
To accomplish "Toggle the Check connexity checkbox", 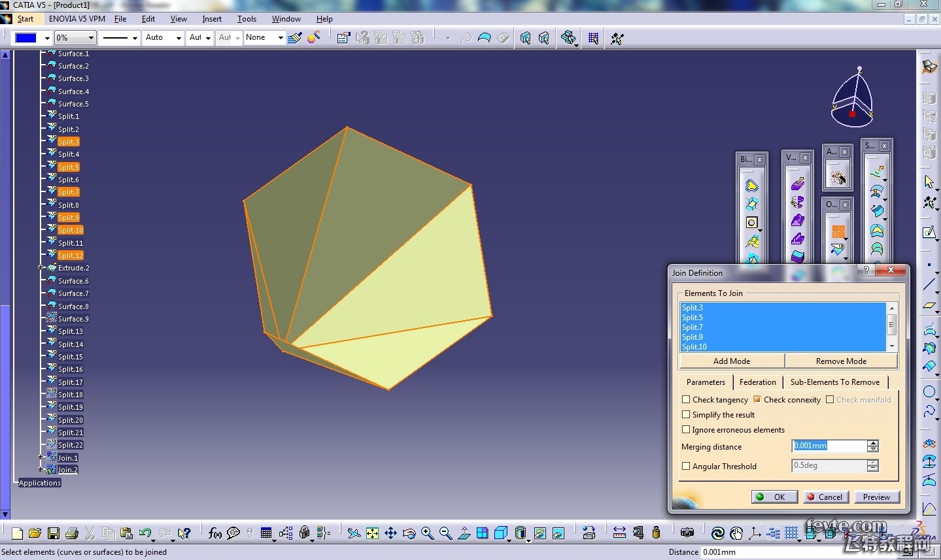I will [x=757, y=399].
